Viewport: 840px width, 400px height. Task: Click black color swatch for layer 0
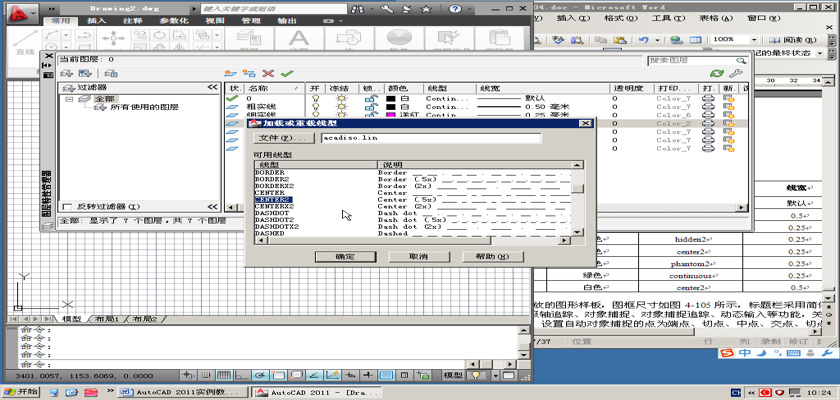(391, 99)
